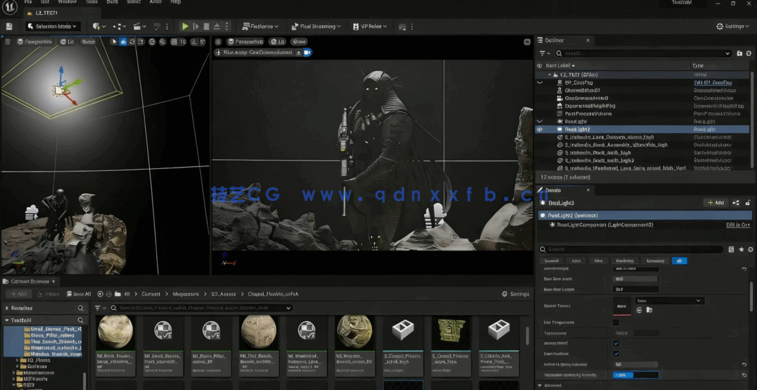Viewport: 757px width, 390px height.
Task: Click the blue Volumetric Scattering Intensity slider
Action: 635,375
